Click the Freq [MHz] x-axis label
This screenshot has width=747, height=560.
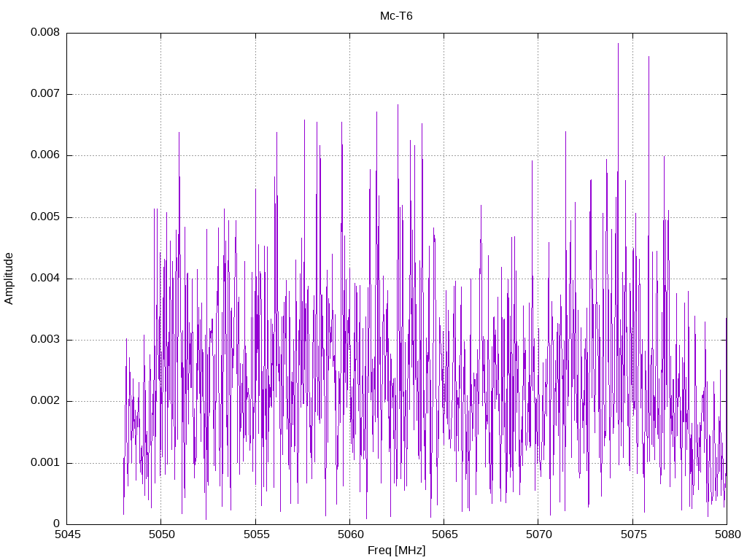(x=396, y=551)
